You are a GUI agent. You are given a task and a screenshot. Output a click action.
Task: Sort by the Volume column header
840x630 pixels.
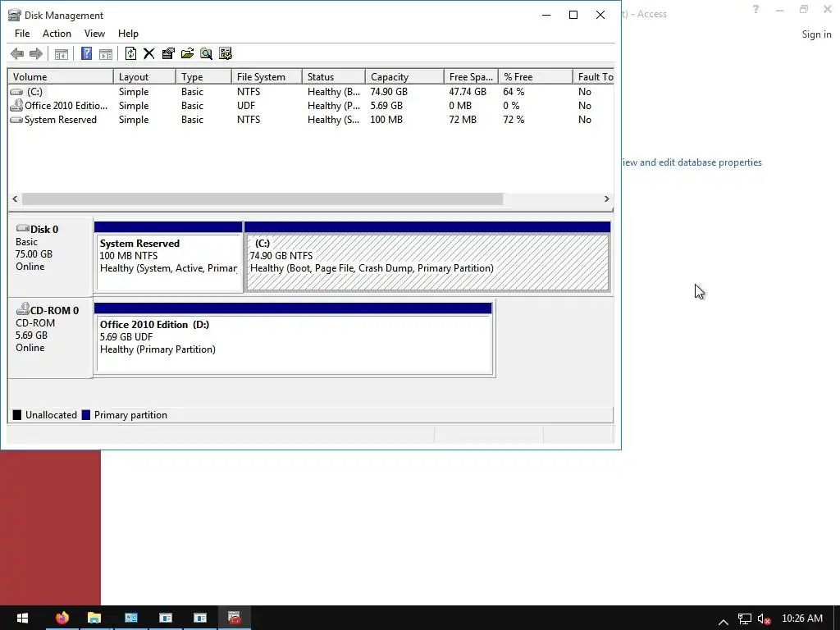[x=61, y=76]
